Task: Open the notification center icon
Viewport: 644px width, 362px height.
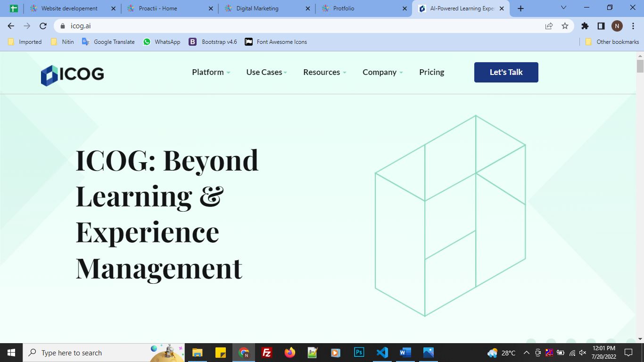Action: [x=628, y=353]
